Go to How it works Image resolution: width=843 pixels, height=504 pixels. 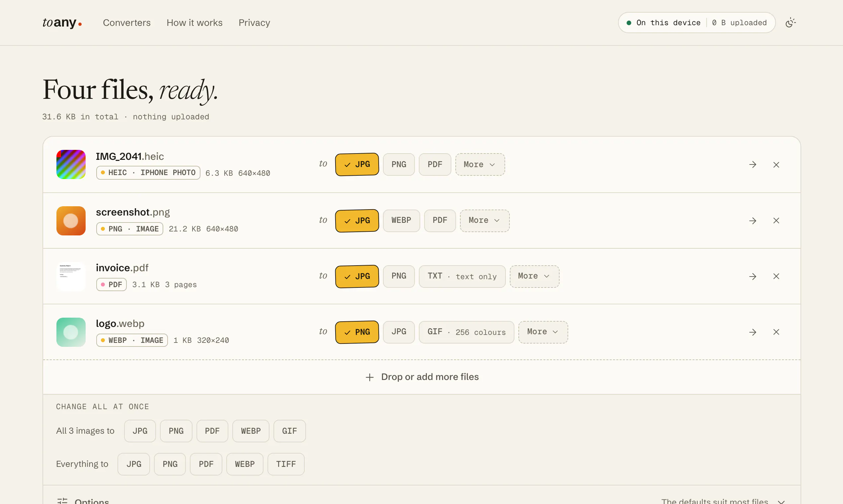pos(194,23)
